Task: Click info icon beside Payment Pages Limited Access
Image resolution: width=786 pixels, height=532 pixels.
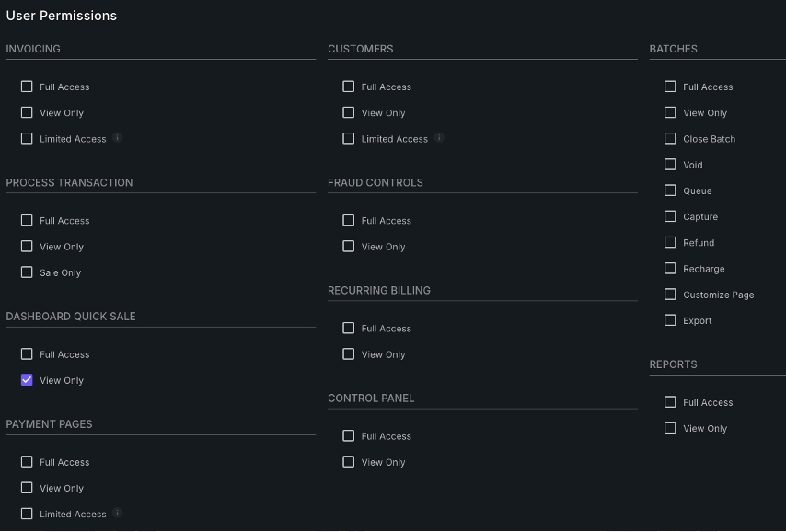Action: click(118, 514)
